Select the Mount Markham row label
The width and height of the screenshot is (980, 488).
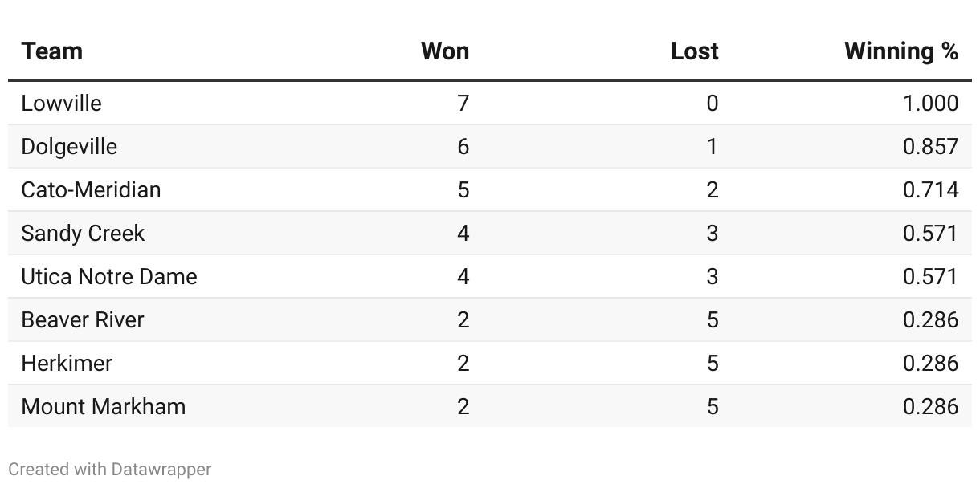click(104, 407)
